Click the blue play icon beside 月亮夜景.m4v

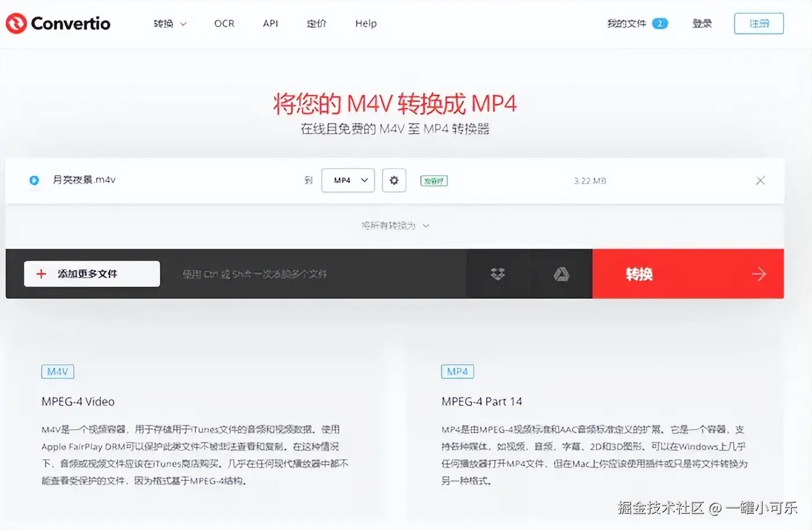click(x=34, y=180)
